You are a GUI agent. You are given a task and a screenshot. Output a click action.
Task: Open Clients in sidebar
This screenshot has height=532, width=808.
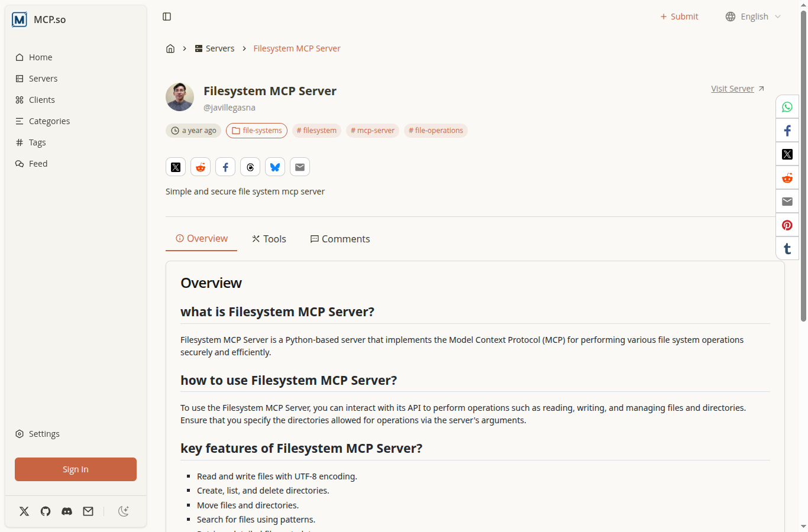tap(76, 100)
